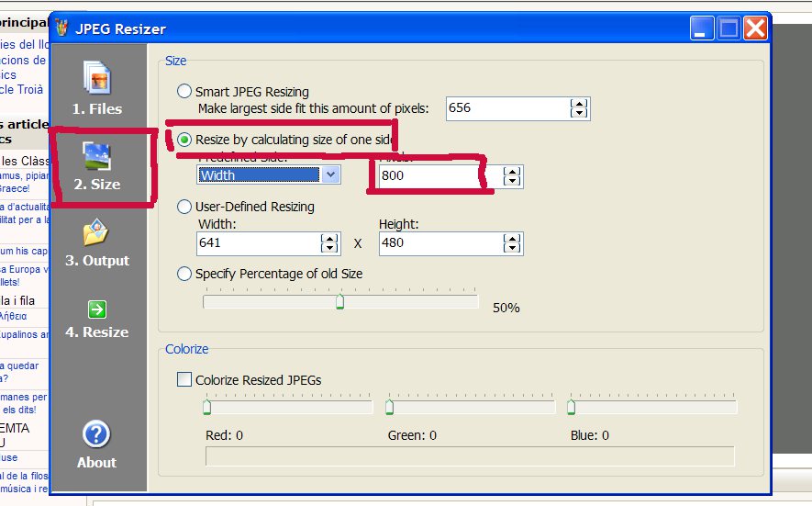
Task: Open the About question mark icon
Action: tap(96, 434)
